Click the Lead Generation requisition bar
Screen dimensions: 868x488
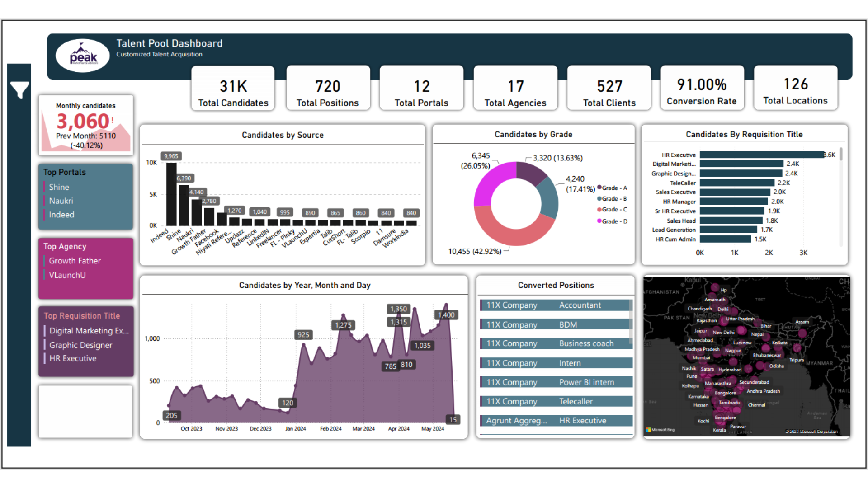728,230
